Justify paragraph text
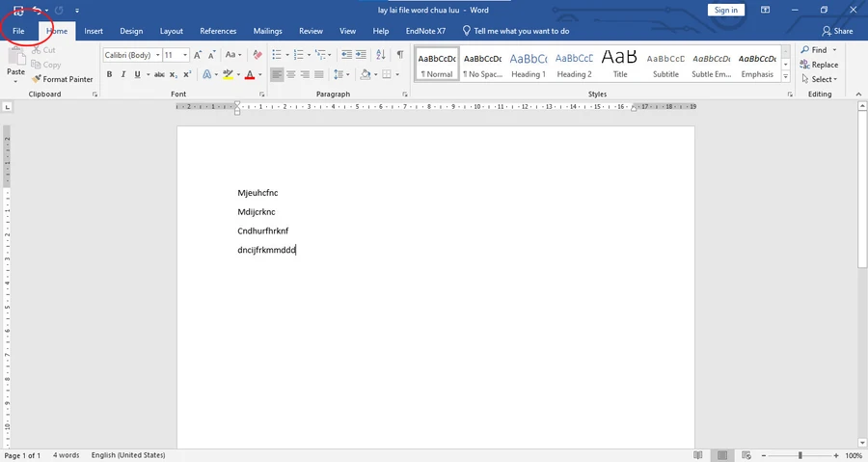This screenshot has height=462, width=868. point(319,74)
